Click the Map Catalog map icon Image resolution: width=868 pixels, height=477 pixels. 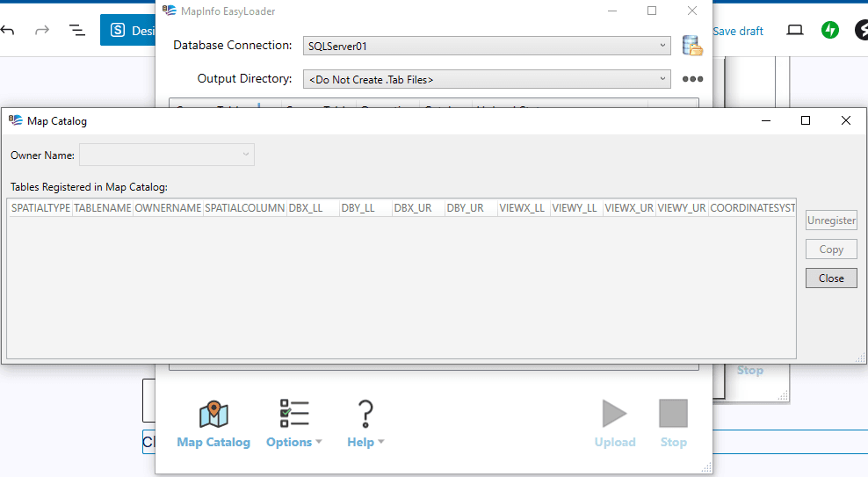(213, 415)
